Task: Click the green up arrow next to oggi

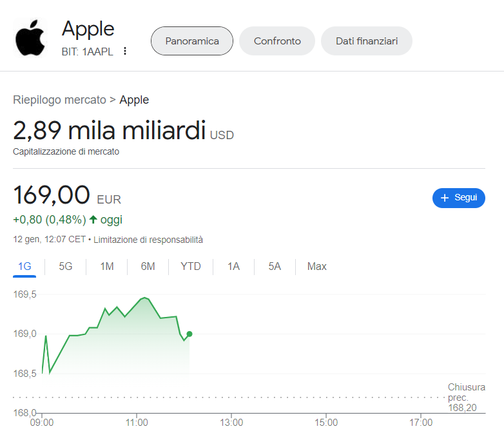Action: (93, 220)
